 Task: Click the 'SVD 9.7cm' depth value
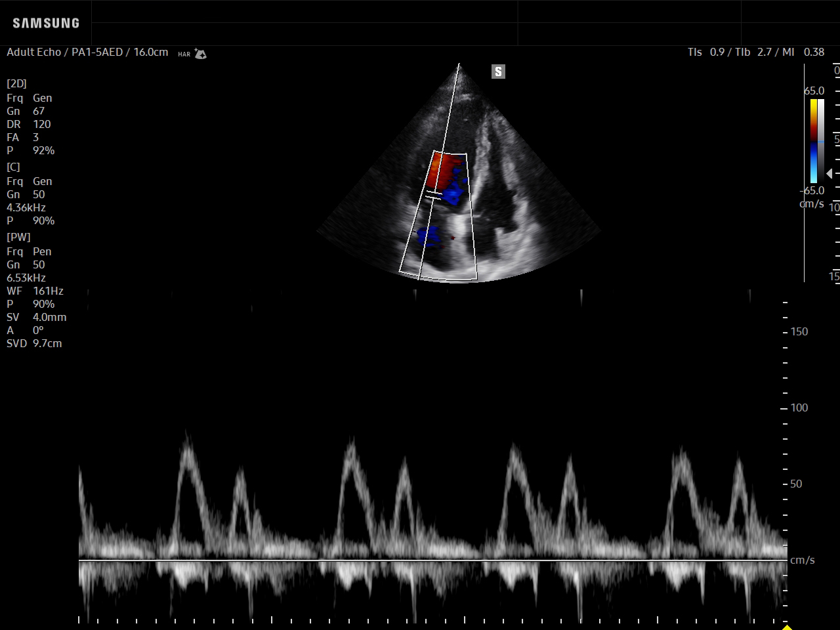(x=34, y=343)
